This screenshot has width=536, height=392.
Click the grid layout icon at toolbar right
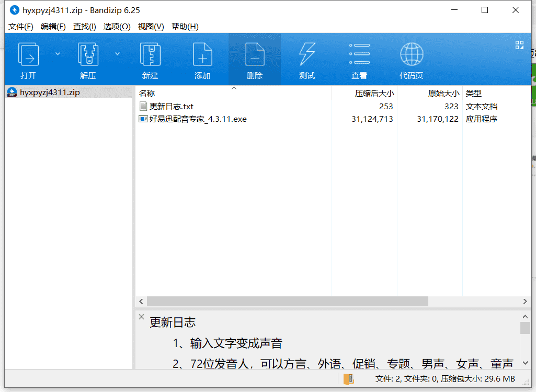tap(519, 45)
